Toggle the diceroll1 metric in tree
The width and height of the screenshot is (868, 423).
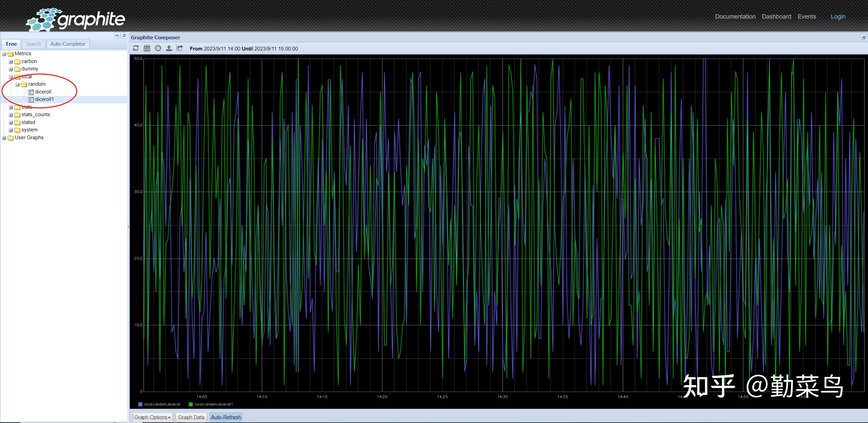44,99
